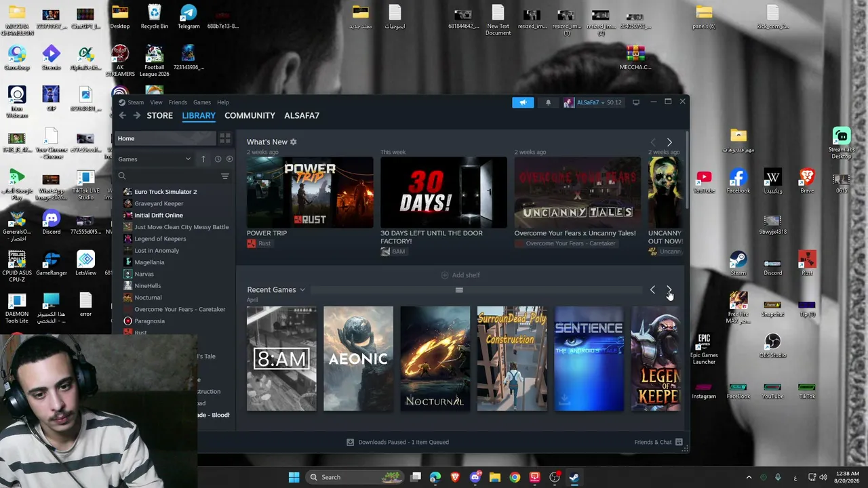868x488 pixels.
Task: Open Telegram desktop shortcut
Action: tap(189, 18)
